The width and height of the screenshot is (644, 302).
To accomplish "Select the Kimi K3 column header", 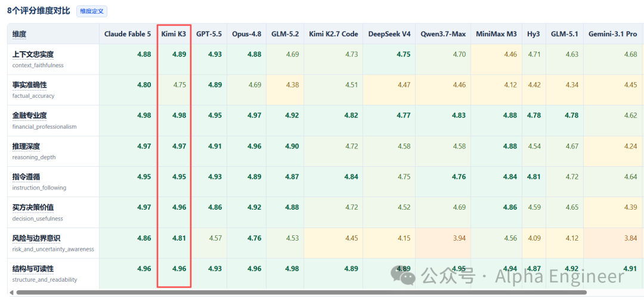I will click(174, 34).
